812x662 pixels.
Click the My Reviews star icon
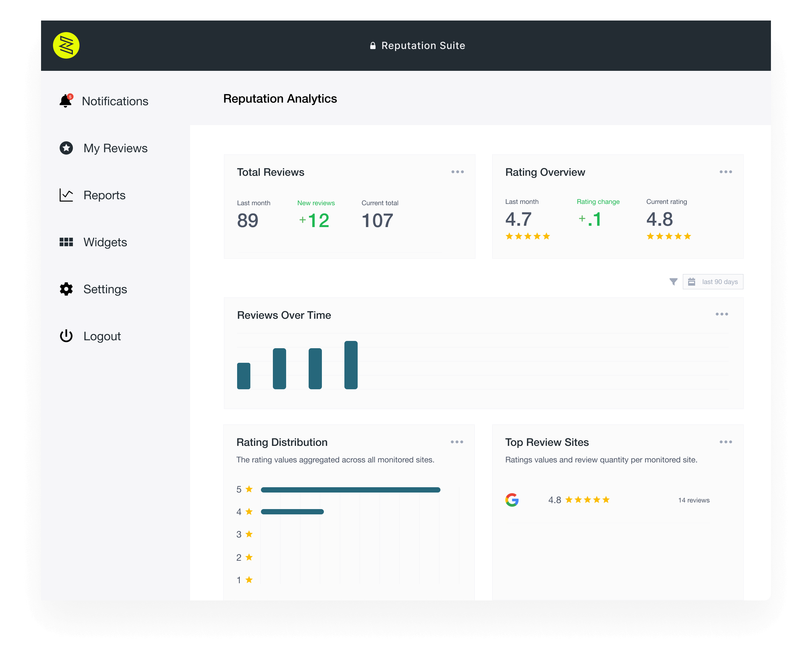[66, 148]
